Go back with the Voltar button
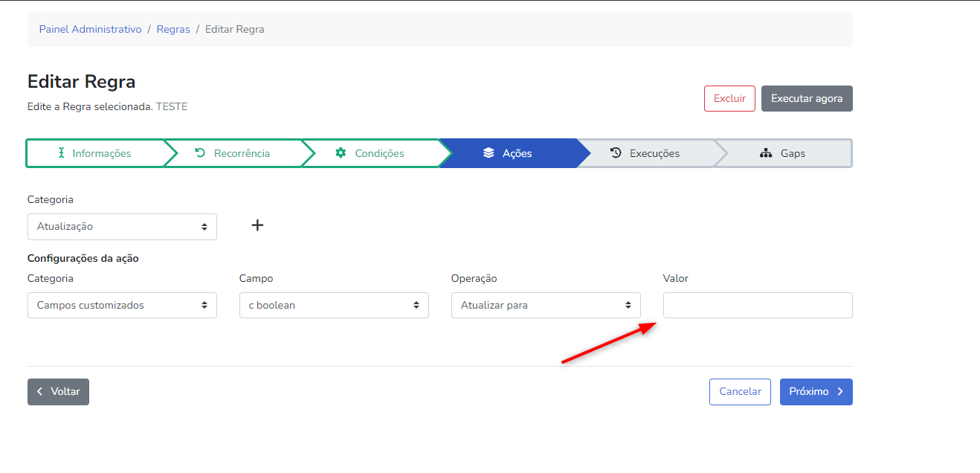 [x=58, y=392]
